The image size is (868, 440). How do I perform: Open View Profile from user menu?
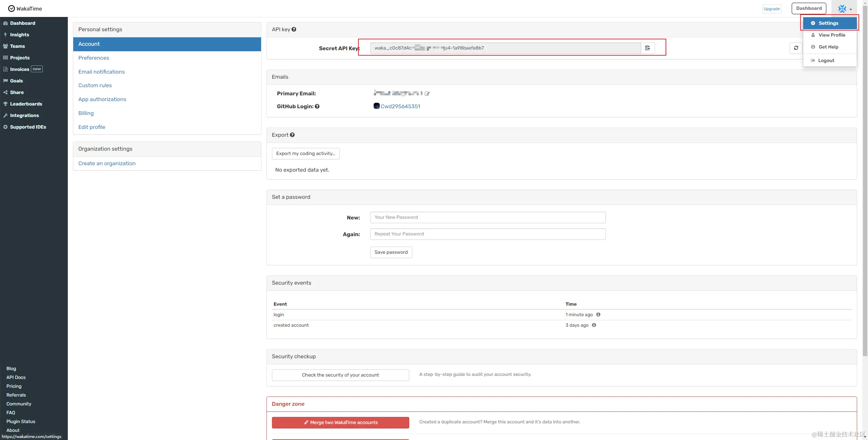pos(831,35)
